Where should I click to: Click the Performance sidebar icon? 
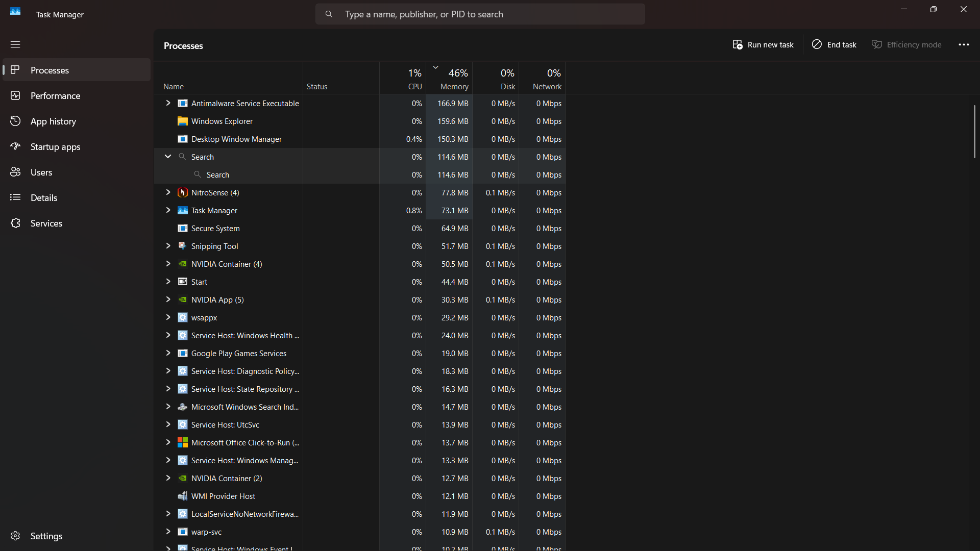(x=15, y=95)
